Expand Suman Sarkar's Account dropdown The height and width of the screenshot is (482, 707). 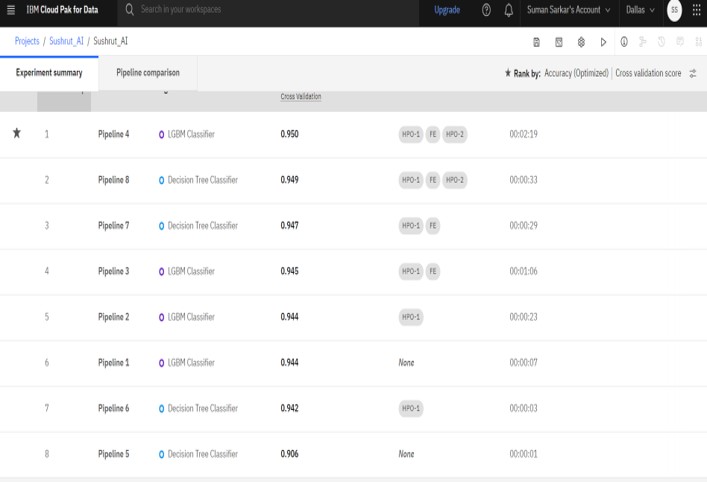568,10
